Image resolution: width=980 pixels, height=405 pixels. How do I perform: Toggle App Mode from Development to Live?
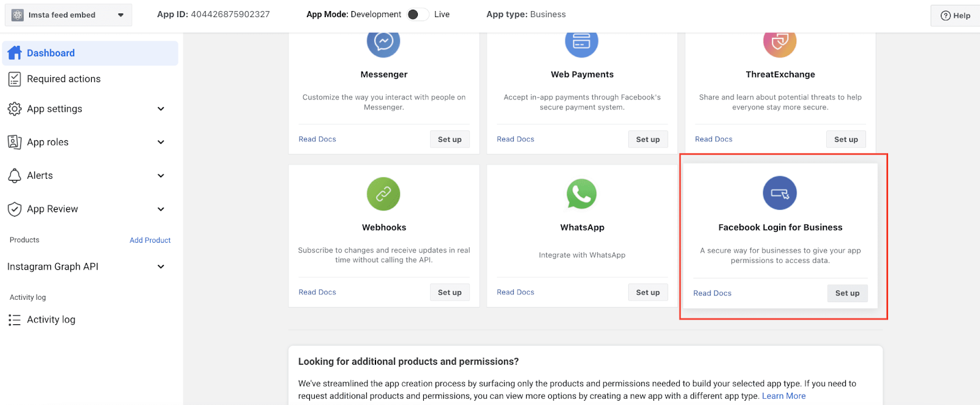click(418, 14)
